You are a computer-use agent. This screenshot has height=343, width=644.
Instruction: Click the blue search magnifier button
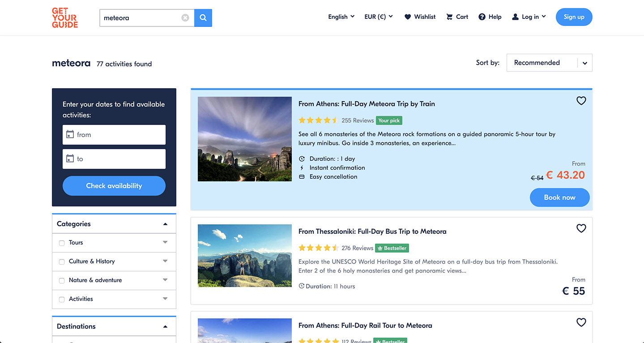coord(203,18)
